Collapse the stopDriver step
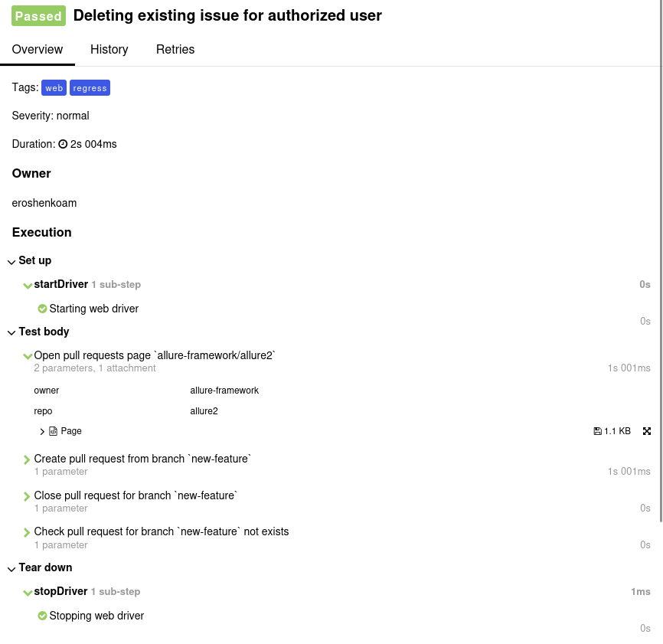The image size is (663, 644). (x=28, y=591)
